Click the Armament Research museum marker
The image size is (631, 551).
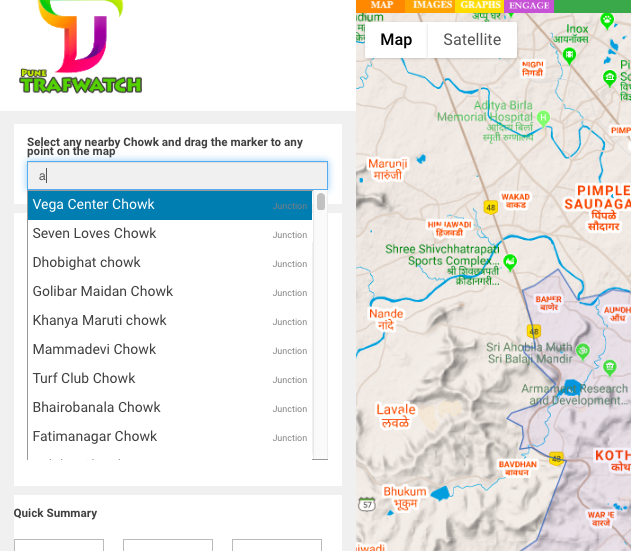(x=610, y=367)
